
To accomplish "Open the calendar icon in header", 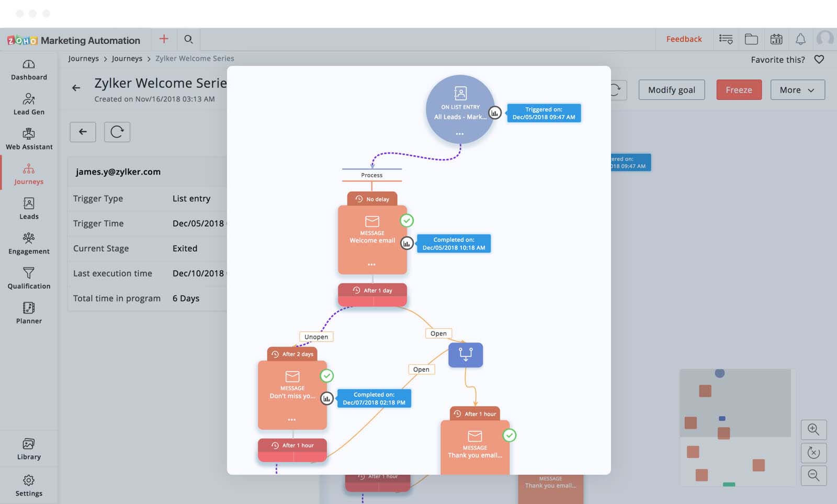I will coord(776,39).
